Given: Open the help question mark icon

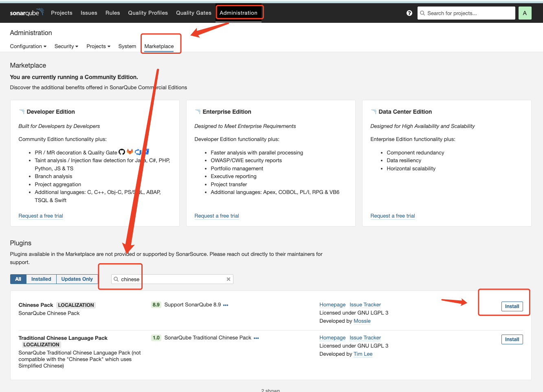Looking at the screenshot, I should [409, 13].
